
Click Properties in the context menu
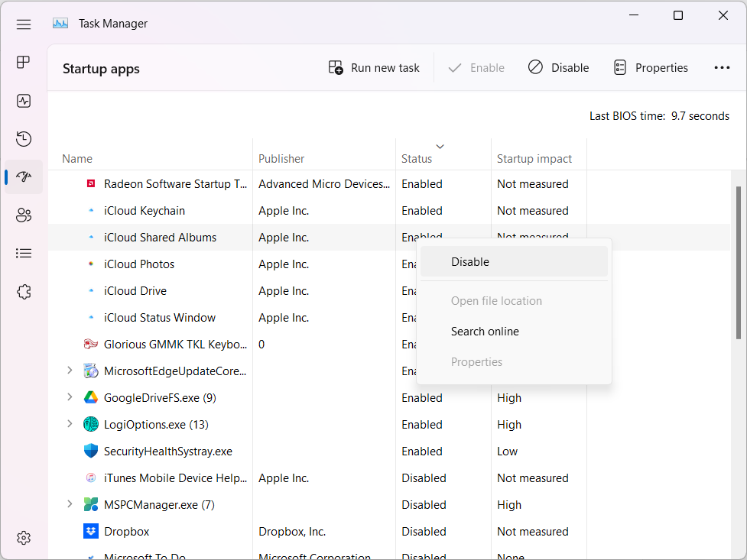click(x=514, y=362)
